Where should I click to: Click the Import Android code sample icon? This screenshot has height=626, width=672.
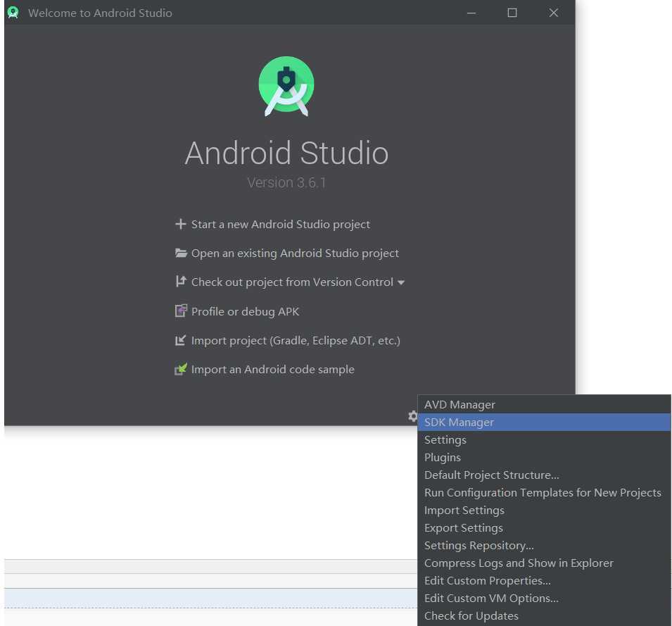pyautogui.click(x=181, y=369)
